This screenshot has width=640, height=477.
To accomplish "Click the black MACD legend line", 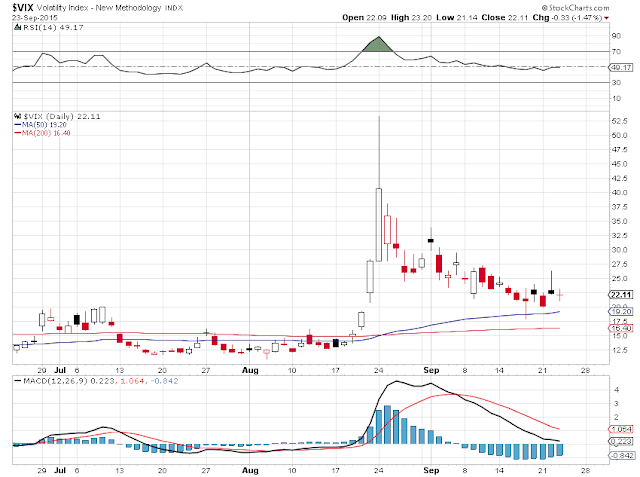I will pyautogui.click(x=18, y=381).
